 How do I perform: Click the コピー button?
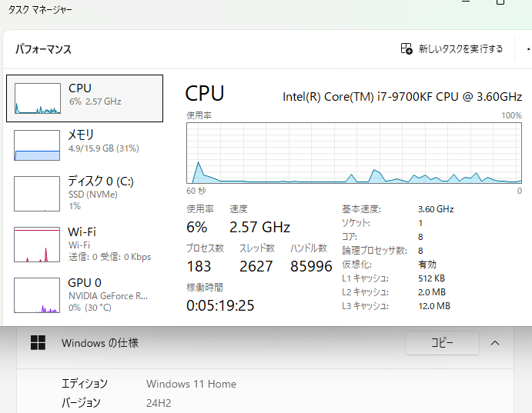point(442,343)
